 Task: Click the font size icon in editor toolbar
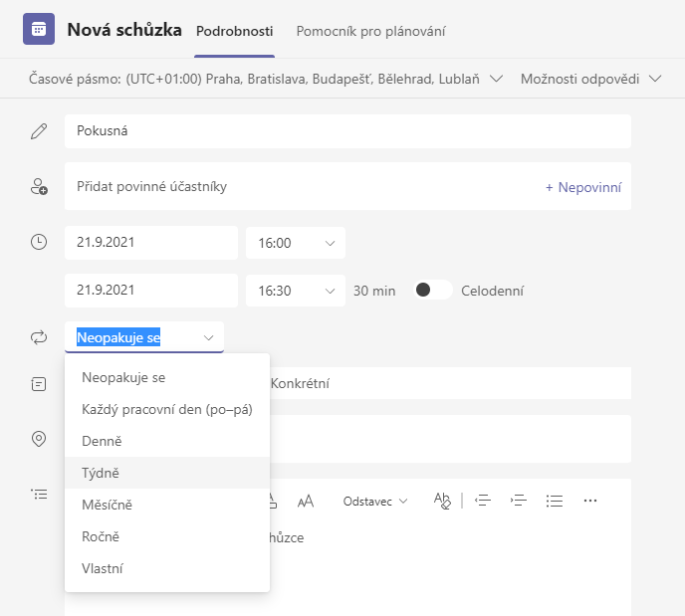pos(306,501)
